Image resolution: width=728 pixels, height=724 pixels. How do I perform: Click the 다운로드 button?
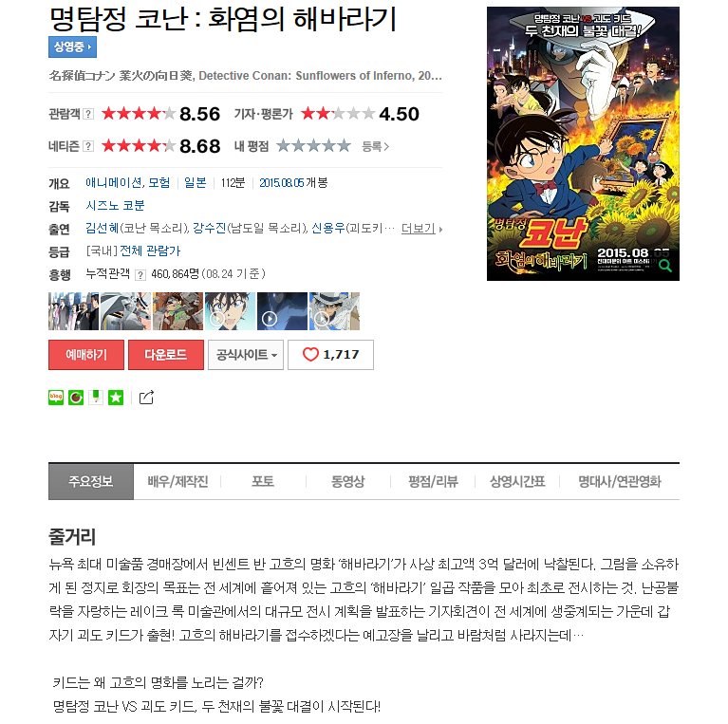click(166, 355)
